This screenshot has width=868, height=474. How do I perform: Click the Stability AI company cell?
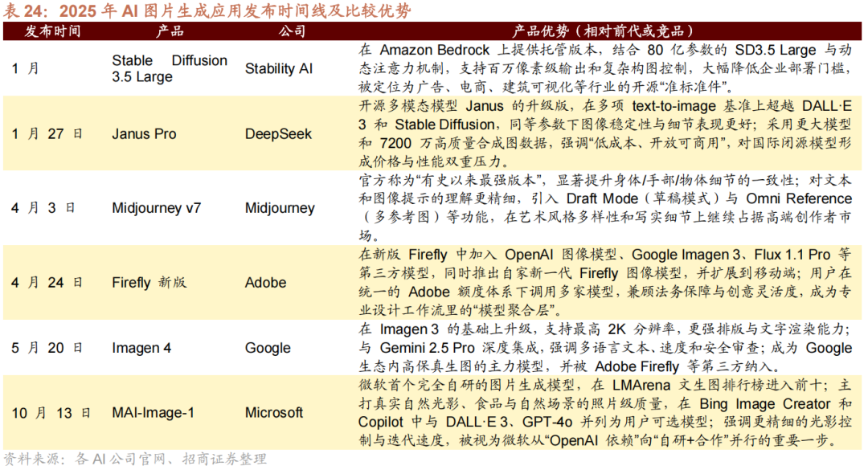279,69
